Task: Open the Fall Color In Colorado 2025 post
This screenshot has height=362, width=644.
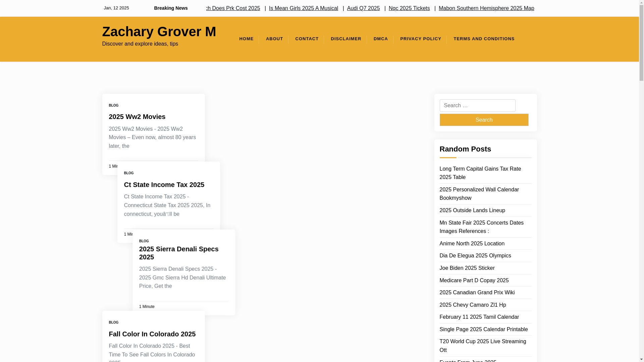Action: (152, 334)
